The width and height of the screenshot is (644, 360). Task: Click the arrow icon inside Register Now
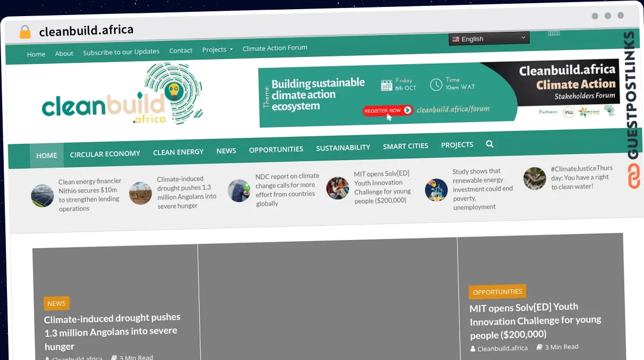point(407,110)
